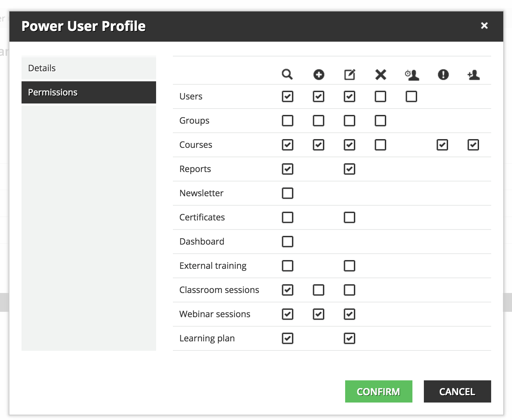
Task: Enable Groups view permission
Action: [x=288, y=121]
